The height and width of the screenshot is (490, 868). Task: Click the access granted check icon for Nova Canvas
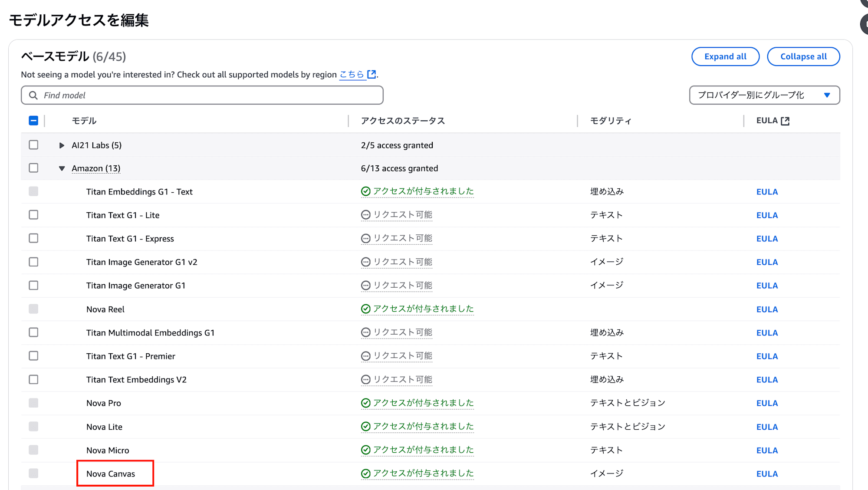click(366, 474)
